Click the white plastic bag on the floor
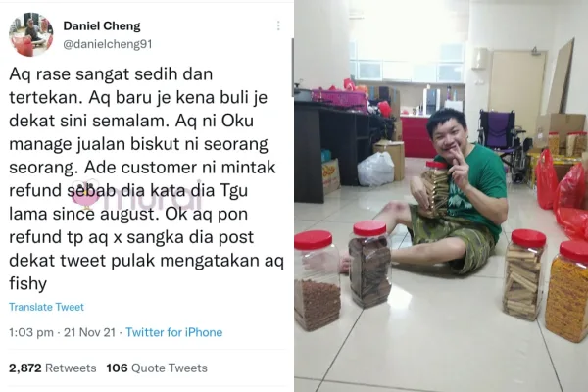This screenshot has width=588, height=392. pos(375,169)
